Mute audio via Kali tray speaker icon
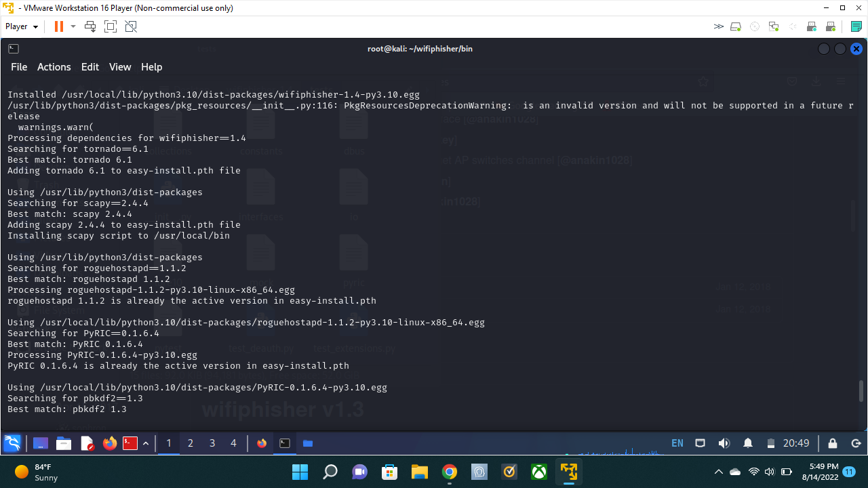 pos(724,443)
